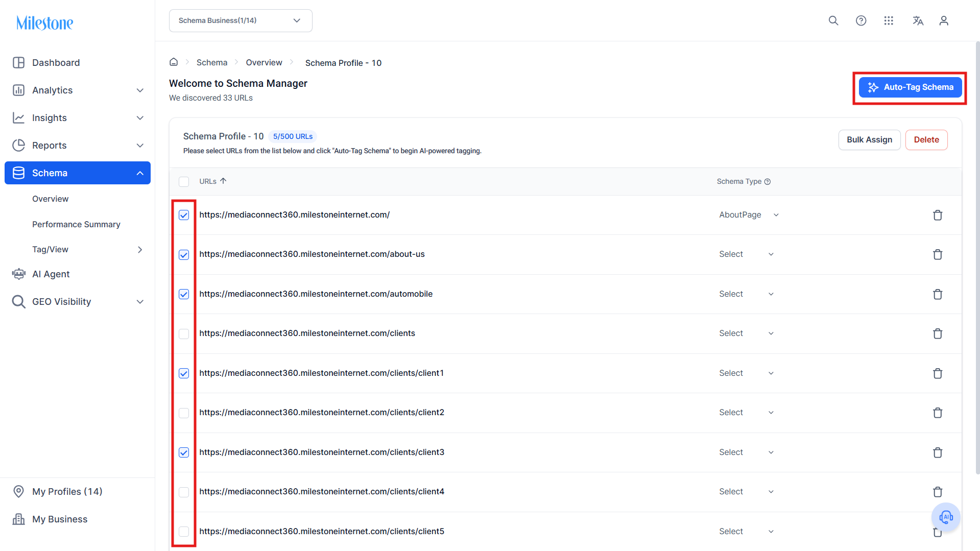The width and height of the screenshot is (980, 551).
Task: Click the Reports pie chart icon
Action: click(18, 145)
